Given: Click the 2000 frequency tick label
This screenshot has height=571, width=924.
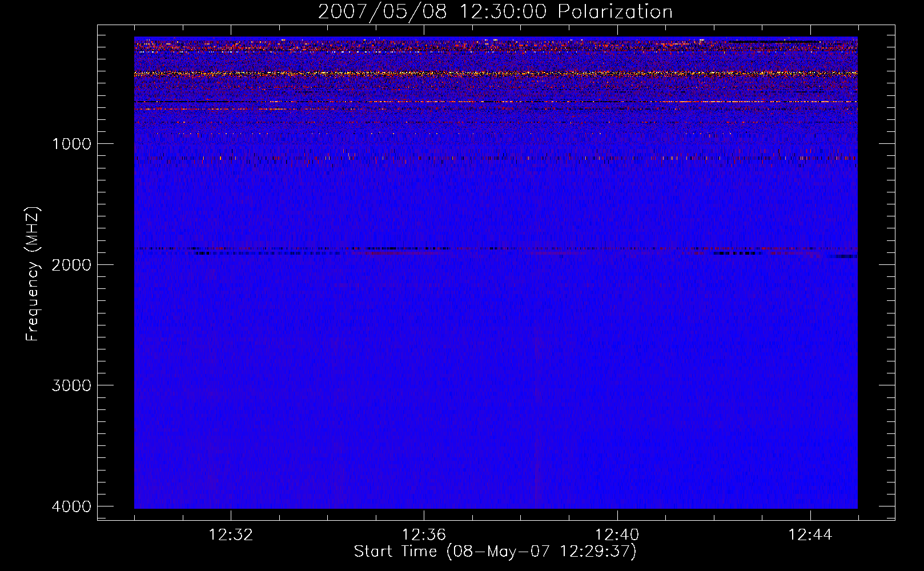Looking at the screenshot, I should click(x=71, y=264).
